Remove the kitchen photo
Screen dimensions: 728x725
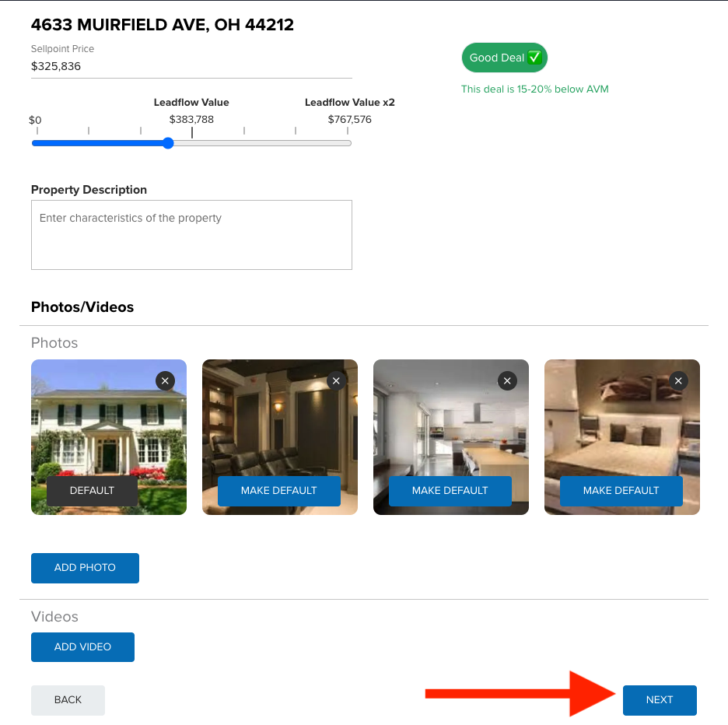507,381
